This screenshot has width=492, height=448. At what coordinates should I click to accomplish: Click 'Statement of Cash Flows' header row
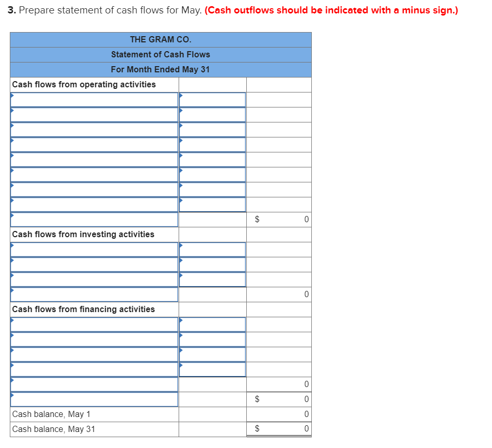[161, 55]
